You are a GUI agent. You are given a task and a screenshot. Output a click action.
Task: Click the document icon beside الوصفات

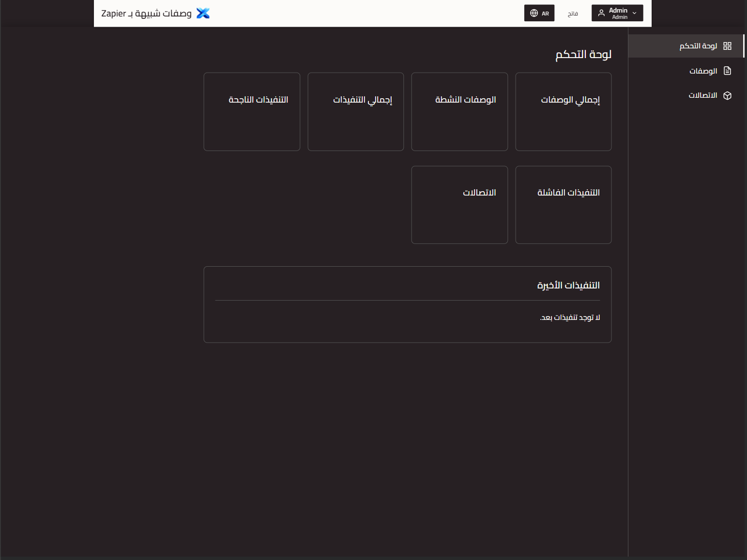click(x=728, y=70)
